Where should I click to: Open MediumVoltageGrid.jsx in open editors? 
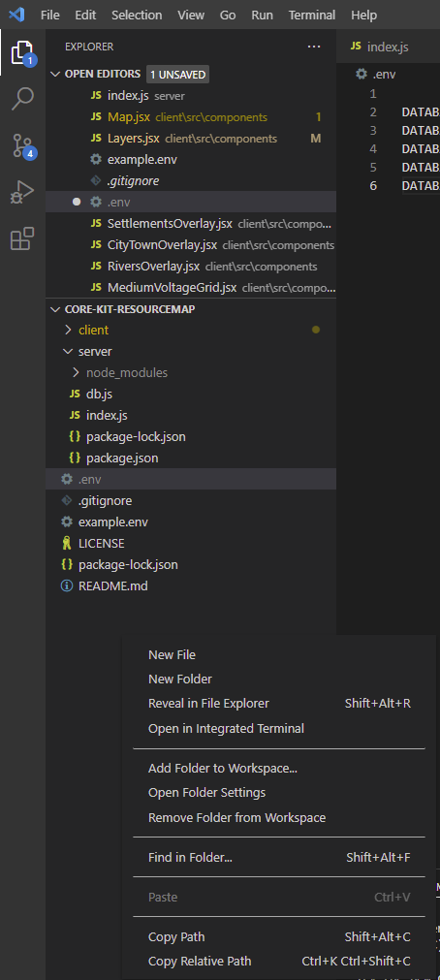click(191, 288)
